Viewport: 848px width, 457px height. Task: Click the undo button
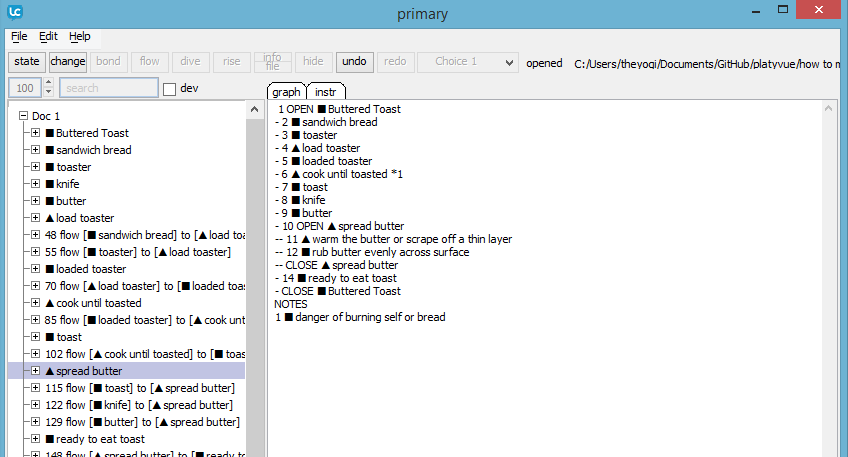coord(353,62)
